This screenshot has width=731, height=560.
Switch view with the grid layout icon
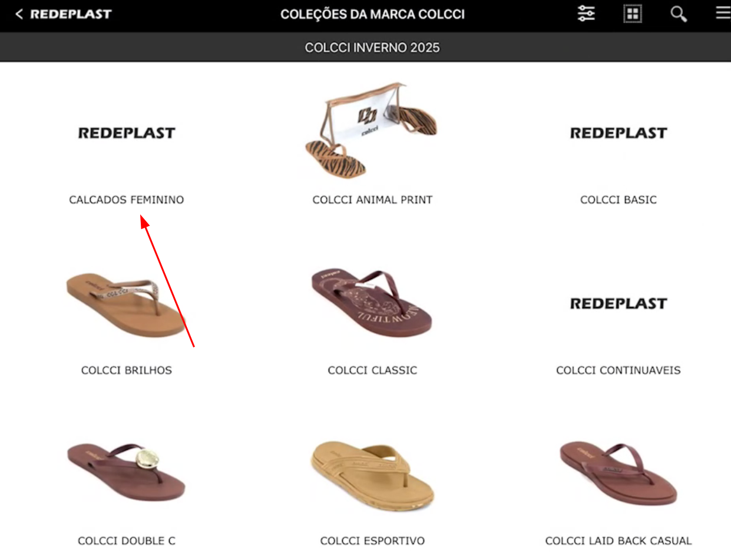click(x=633, y=14)
